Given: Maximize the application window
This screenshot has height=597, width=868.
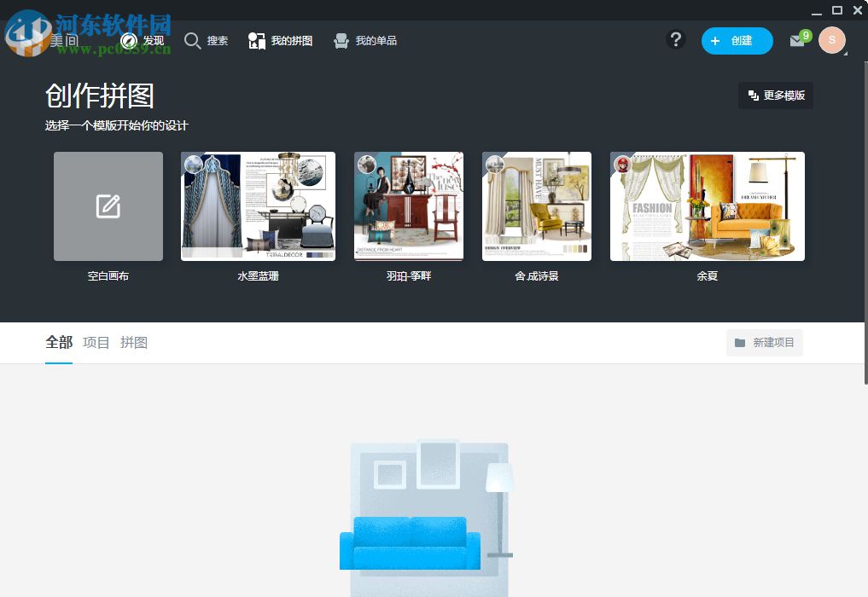Looking at the screenshot, I should pyautogui.click(x=837, y=10).
